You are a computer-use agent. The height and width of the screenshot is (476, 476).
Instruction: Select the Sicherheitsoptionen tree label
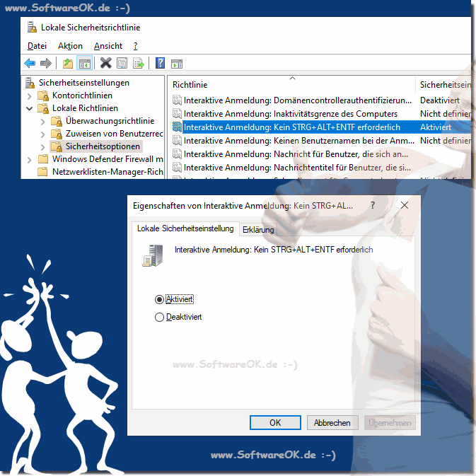tap(103, 146)
